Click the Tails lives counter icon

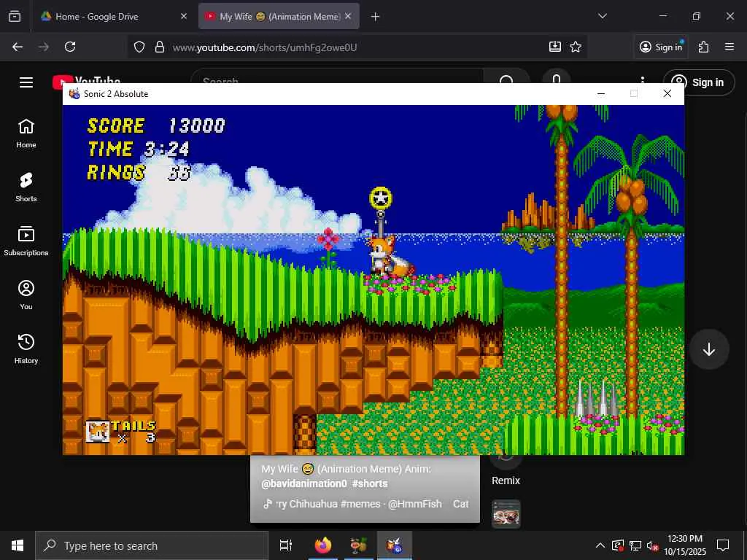pos(98,432)
